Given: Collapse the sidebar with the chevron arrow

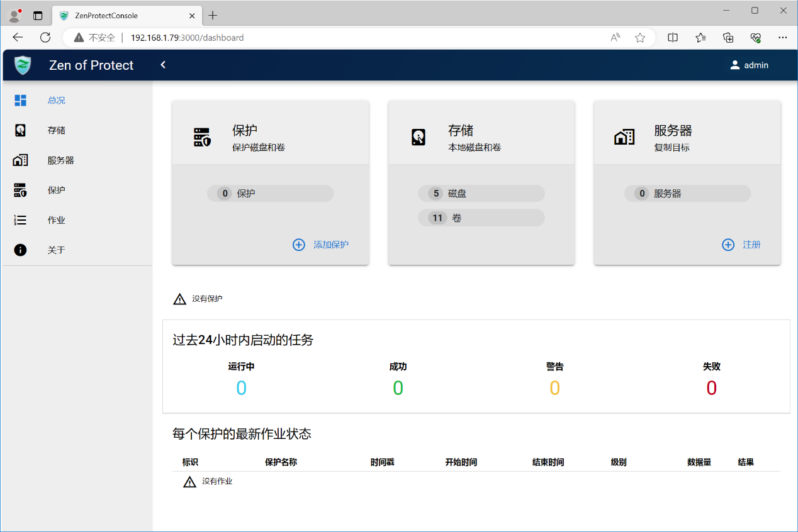Looking at the screenshot, I should pyautogui.click(x=163, y=65).
